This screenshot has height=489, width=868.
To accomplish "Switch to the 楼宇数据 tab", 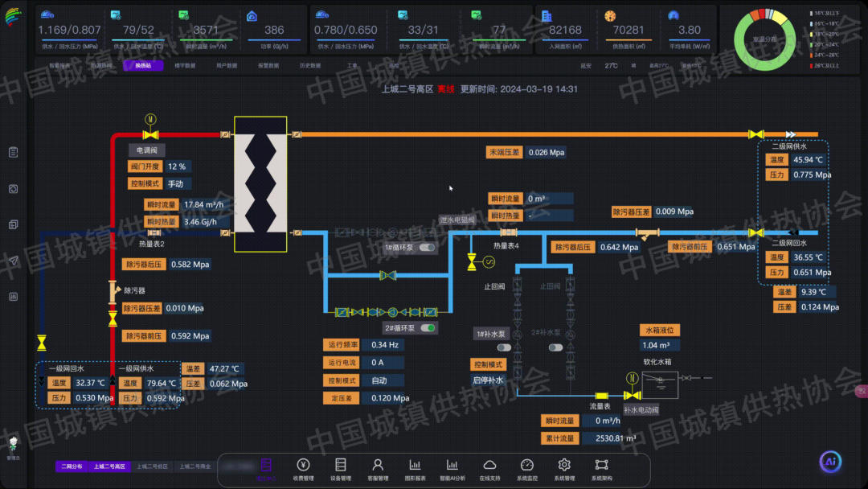I will (x=188, y=66).
